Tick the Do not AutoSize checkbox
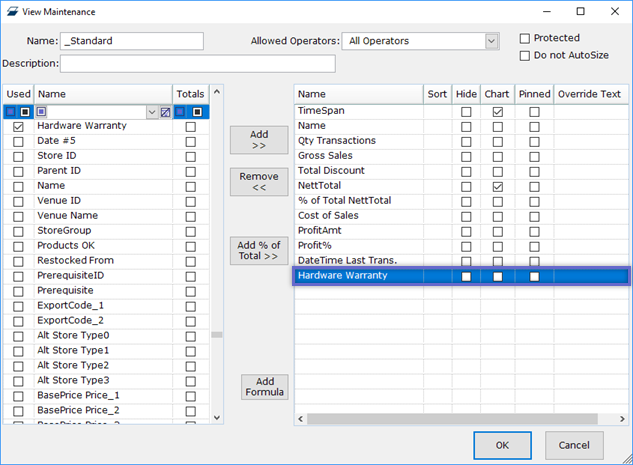633x465 pixels. pos(525,56)
